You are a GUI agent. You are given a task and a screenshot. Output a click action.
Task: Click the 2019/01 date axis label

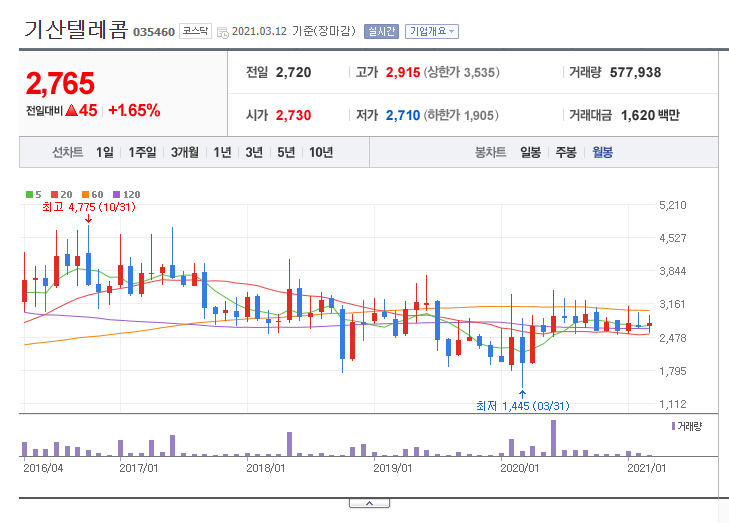coord(392,468)
